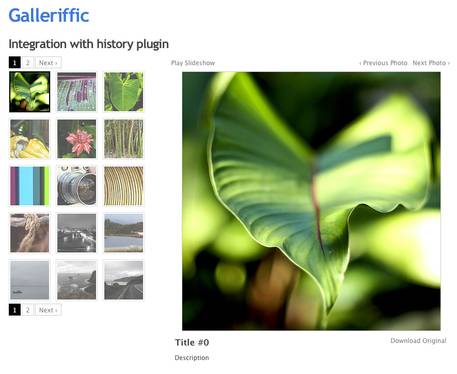Screen dimensions: 457x374
Task: Select page 1 in bottom pagination
Action: coord(15,310)
